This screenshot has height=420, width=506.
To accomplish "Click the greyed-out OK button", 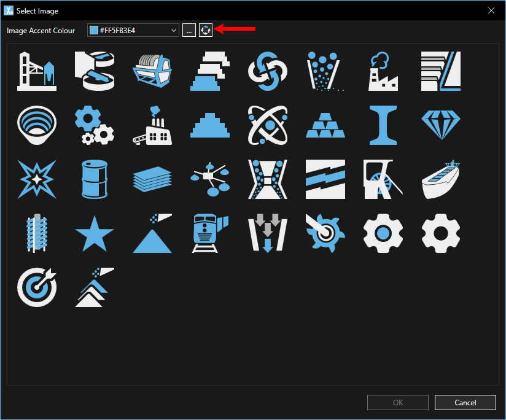I will point(398,403).
